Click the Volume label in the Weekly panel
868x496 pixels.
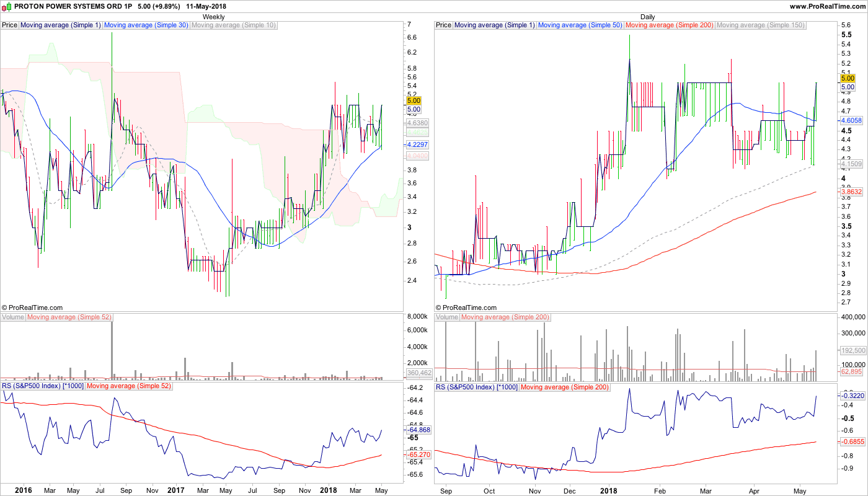tap(13, 317)
